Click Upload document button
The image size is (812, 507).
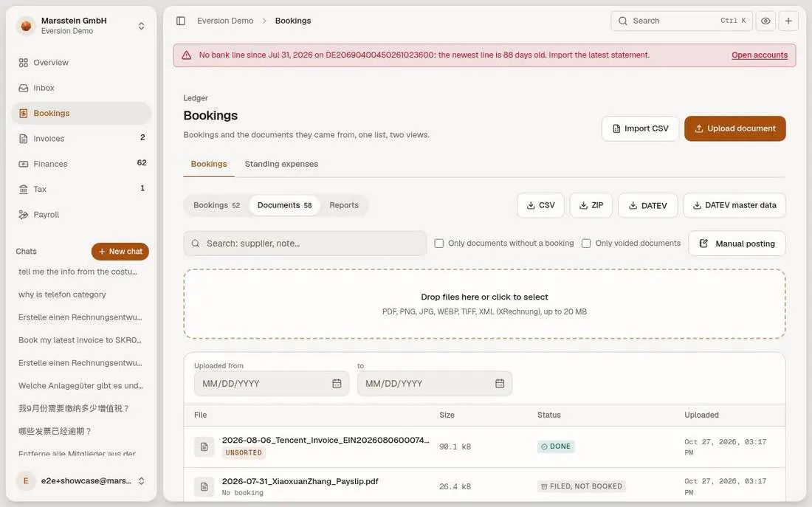tap(734, 128)
